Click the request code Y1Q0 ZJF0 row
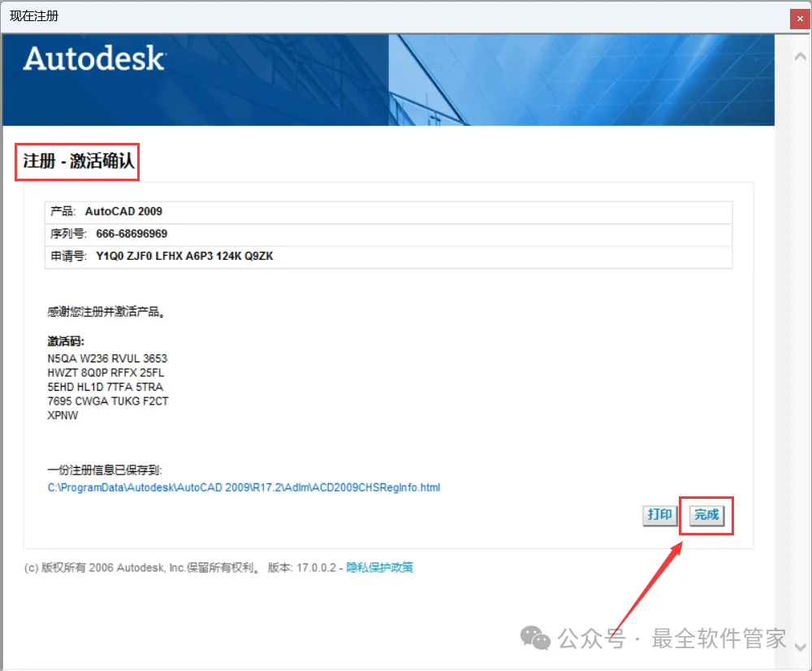Screen dimensions: 812x671 click(x=388, y=257)
